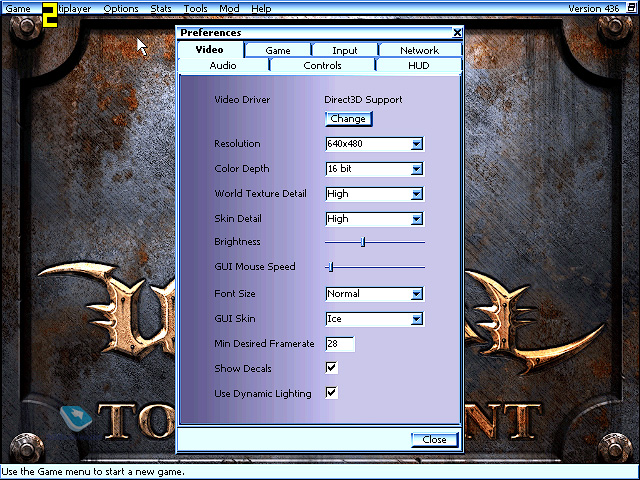
Task: Expand the Color Depth dropdown arrow
Action: (417, 169)
